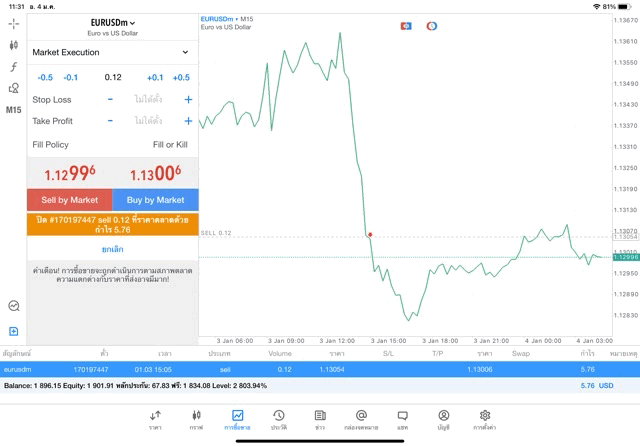Screen dimensions: 640x447
Task: Increase Stop Loss with plus button
Action: point(188,100)
